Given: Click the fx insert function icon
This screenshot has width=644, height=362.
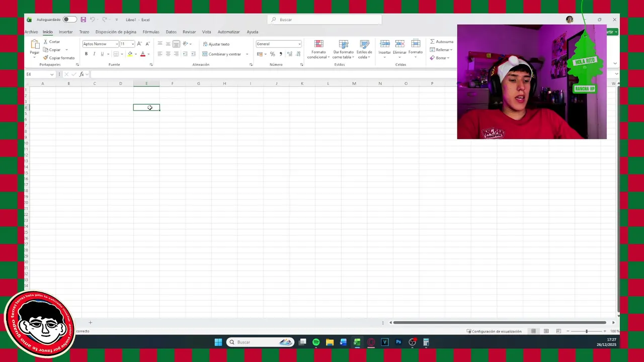Looking at the screenshot, I should [x=82, y=74].
